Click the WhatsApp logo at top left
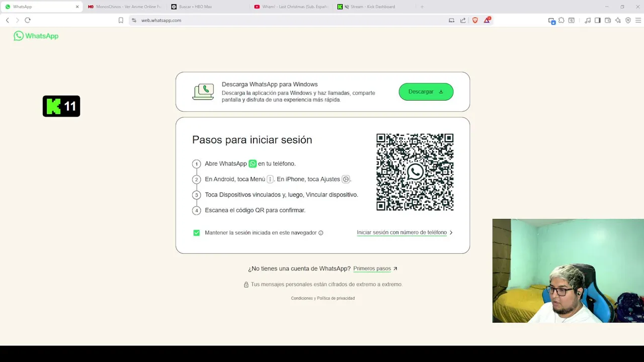This screenshot has height=362, width=644. [36, 36]
